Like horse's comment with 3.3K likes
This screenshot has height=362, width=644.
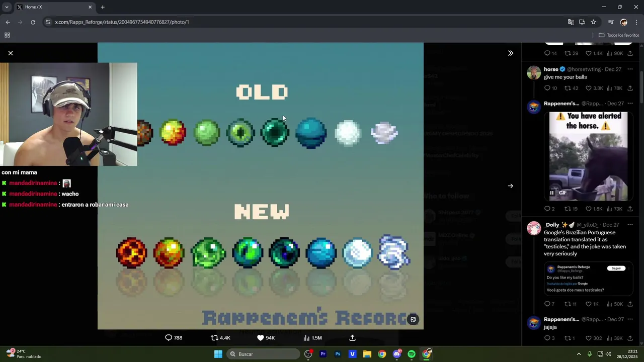594,88
